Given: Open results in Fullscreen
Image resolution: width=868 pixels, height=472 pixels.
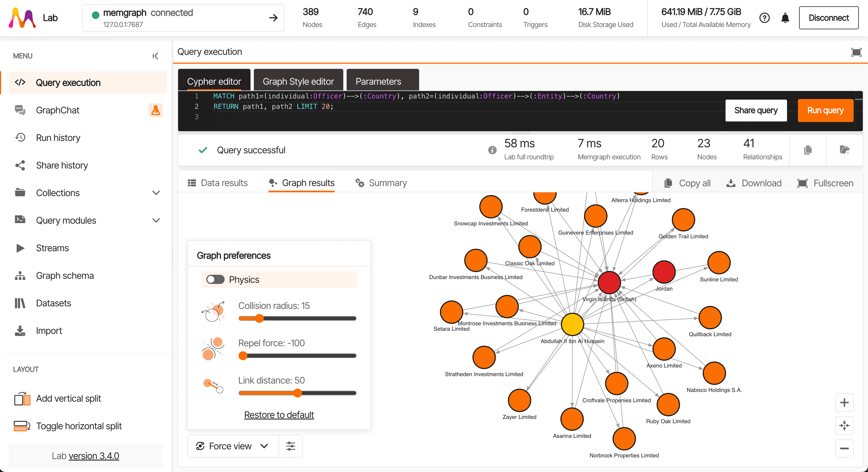Looking at the screenshot, I should point(825,183).
